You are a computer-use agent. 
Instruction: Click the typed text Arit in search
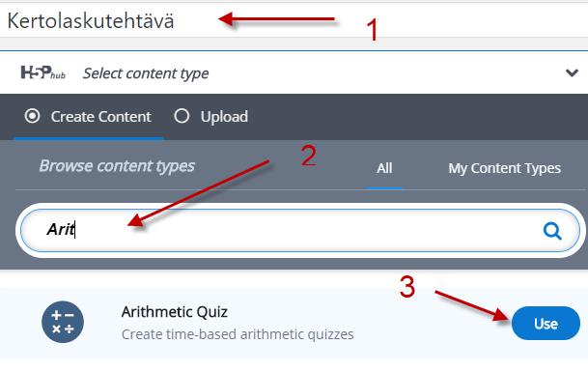pyautogui.click(x=61, y=229)
